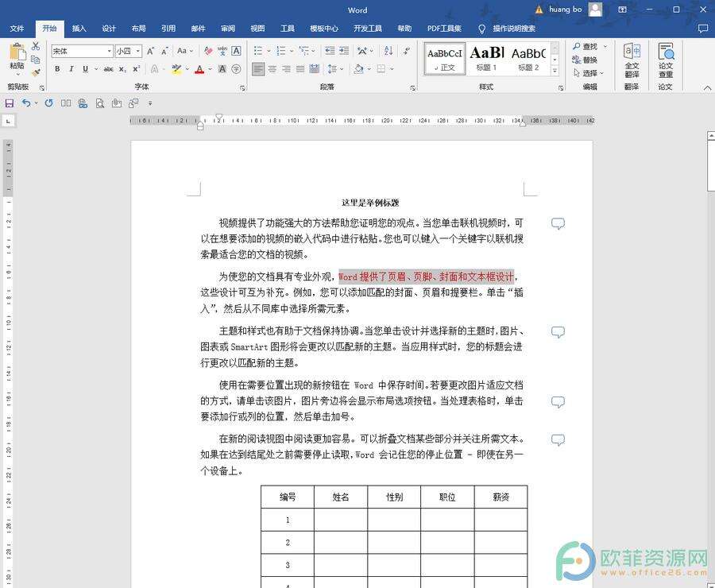Toggle show/hide paragraph marks
The width and height of the screenshot is (715, 588).
pyautogui.click(x=407, y=51)
